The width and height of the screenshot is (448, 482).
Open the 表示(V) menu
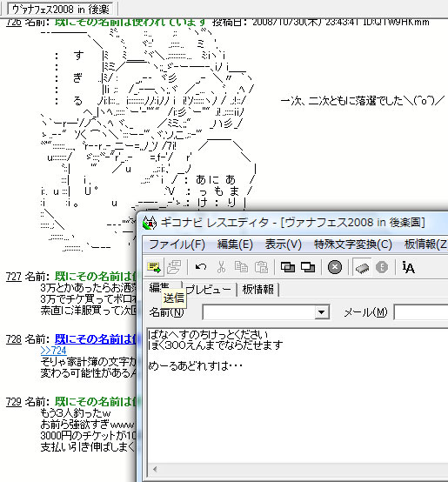click(x=284, y=244)
